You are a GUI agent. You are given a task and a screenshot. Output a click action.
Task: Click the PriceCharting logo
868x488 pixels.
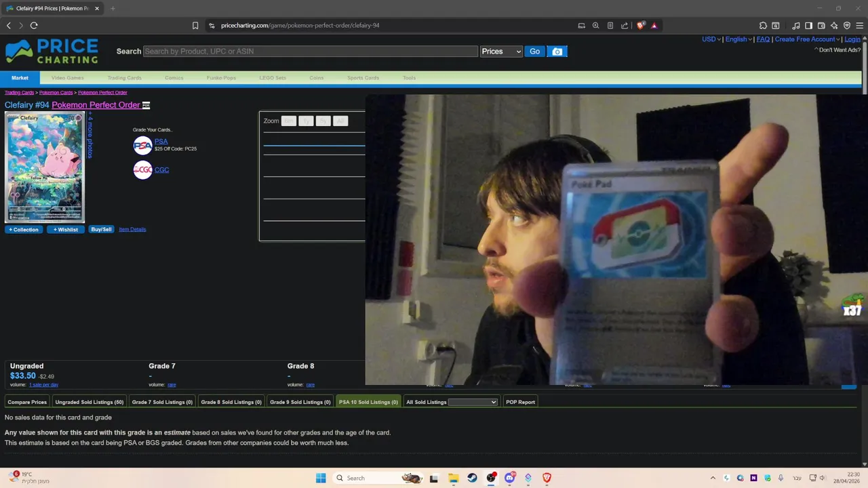(52, 52)
